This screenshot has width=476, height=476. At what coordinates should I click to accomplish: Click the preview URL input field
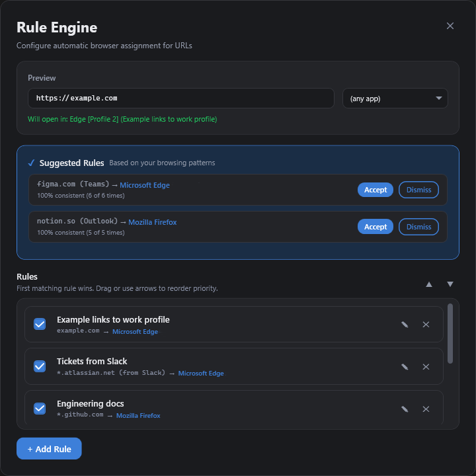click(x=181, y=98)
